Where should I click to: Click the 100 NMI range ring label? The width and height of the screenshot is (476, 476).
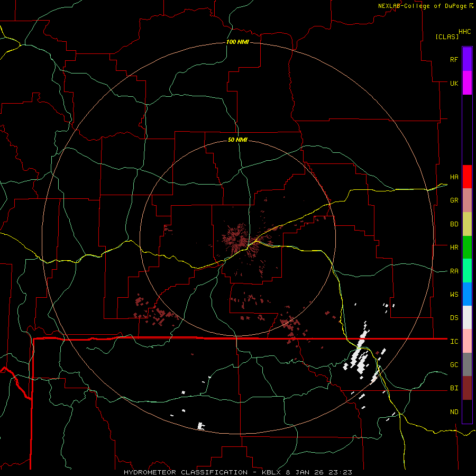point(237,42)
